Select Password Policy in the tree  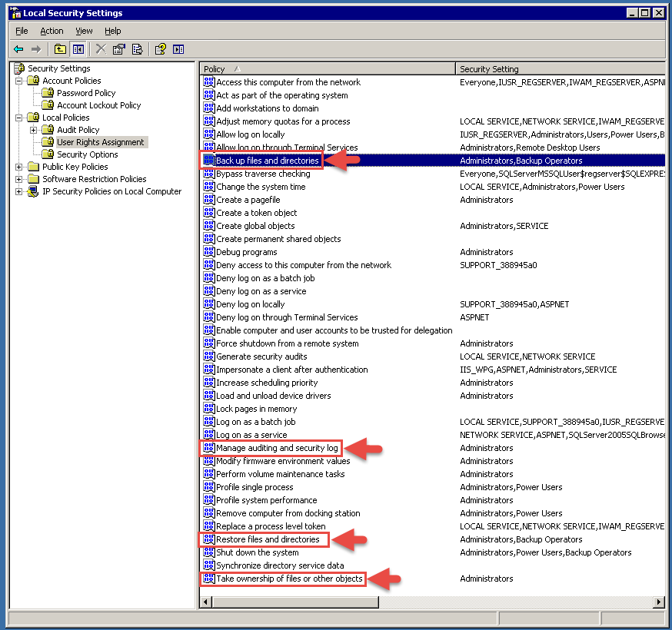pos(86,93)
